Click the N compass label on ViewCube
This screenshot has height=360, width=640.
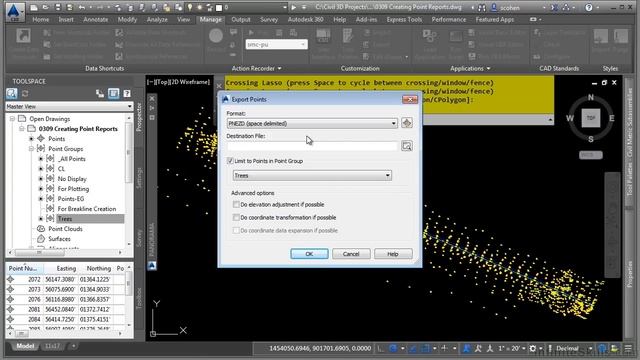591,98
